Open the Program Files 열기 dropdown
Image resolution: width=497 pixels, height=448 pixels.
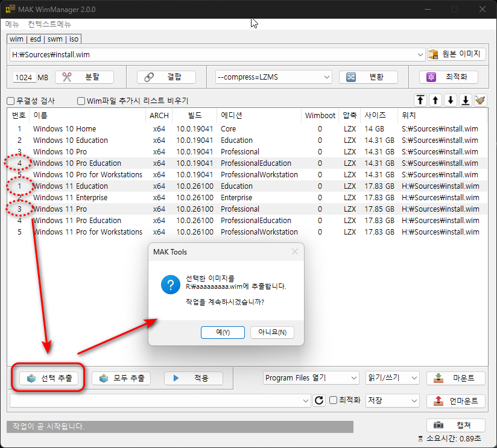click(311, 378)
